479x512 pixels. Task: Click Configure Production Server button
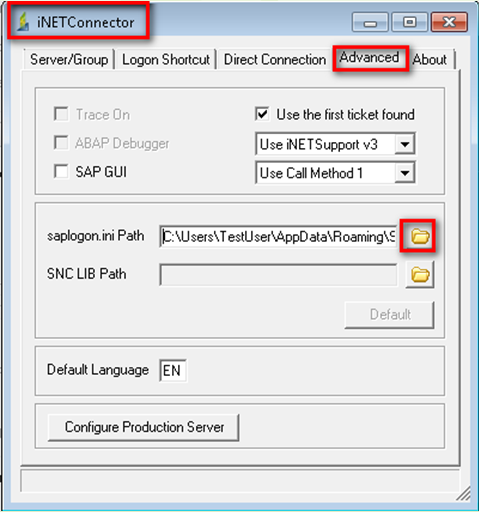(x=144, y=427)
